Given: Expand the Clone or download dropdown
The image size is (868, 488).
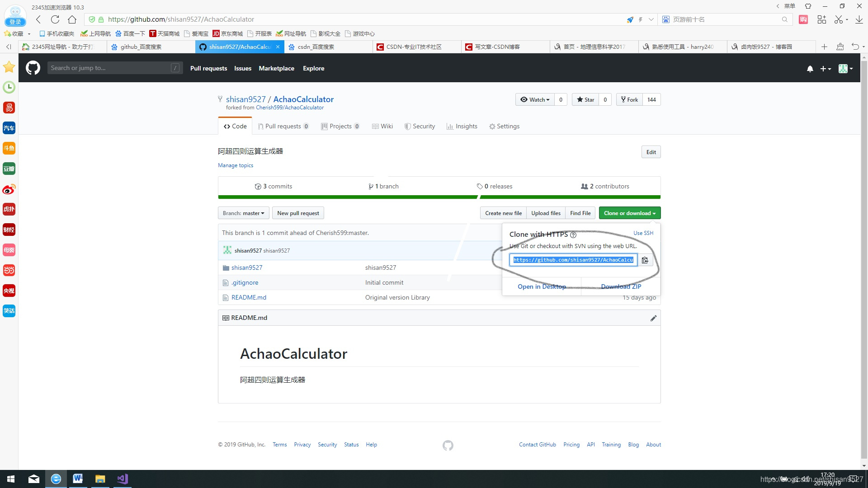Looking at the screenshot, I should click(629, 213).
